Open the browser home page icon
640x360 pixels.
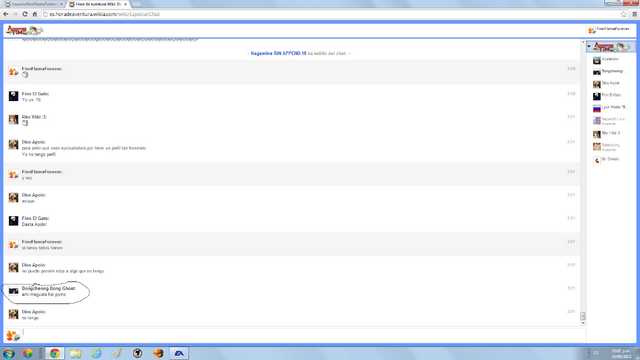[x=35, y=14]
